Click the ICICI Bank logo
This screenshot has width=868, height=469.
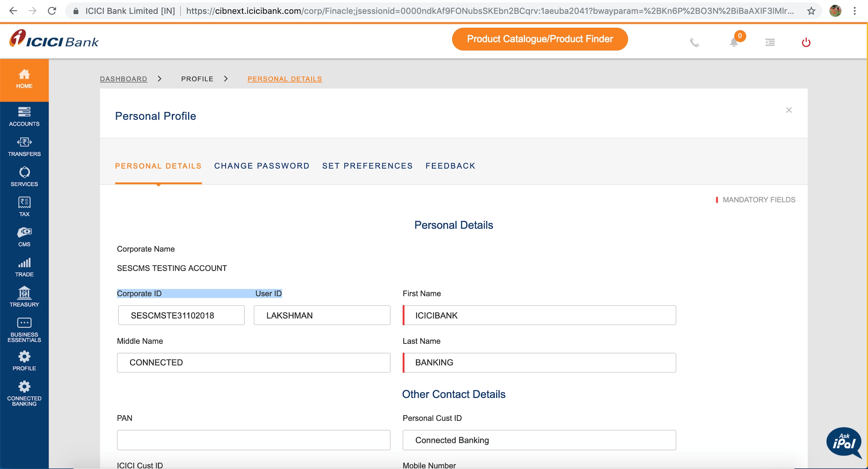[54, 39]
